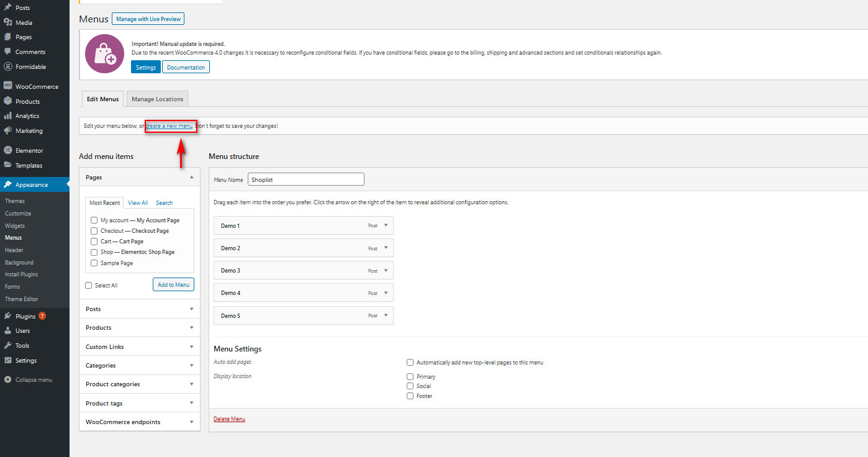Click the Media icon in sidebar
The height and width of the screenshot is (457, 868).
[7, 22]
